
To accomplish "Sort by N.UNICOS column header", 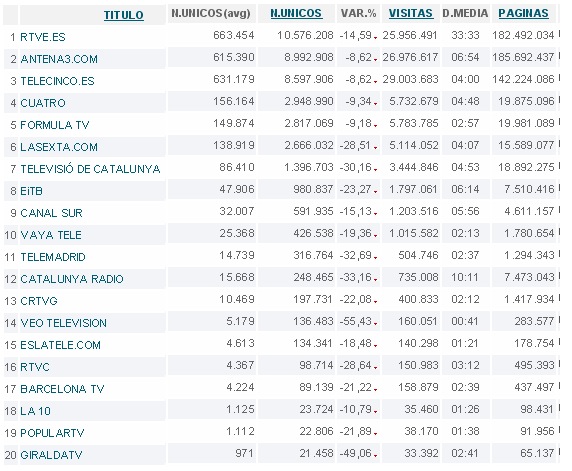I will coord(296,13).
